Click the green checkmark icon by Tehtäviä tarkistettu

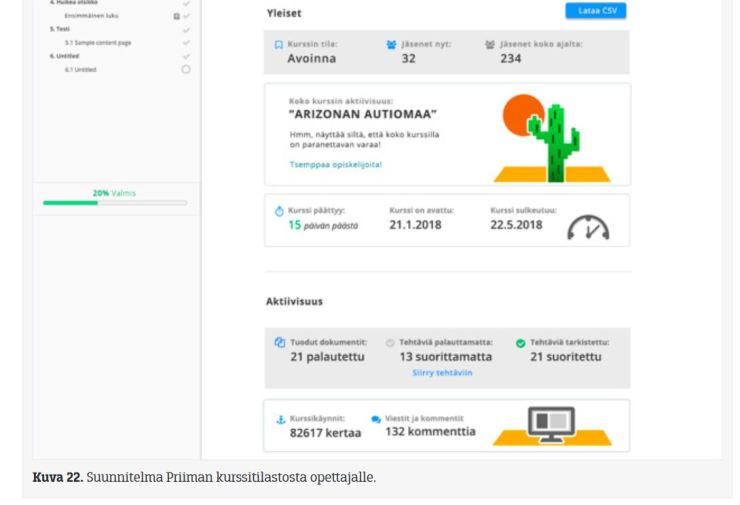click(x=520, y=343)
